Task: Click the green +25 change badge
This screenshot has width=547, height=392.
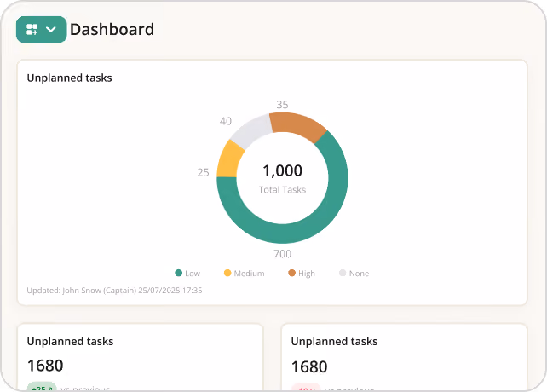Action: click(42, 387)
